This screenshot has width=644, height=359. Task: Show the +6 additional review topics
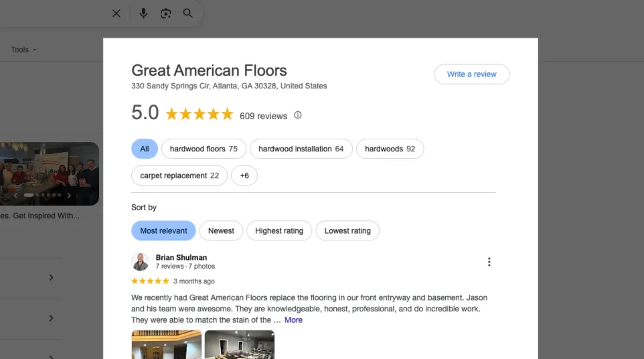click(244, 175)
